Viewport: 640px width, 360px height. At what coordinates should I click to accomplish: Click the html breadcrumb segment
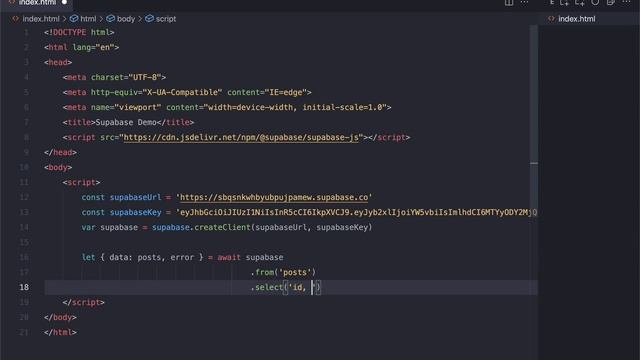click(x=88, y=19)
